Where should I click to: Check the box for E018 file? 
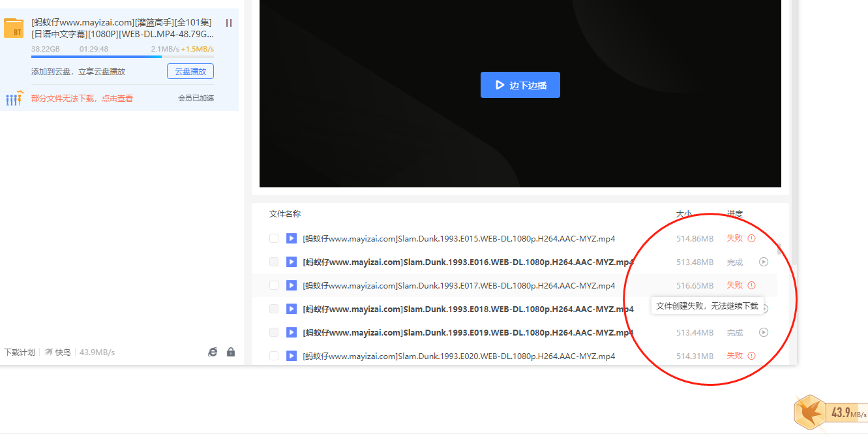[274, 309]
